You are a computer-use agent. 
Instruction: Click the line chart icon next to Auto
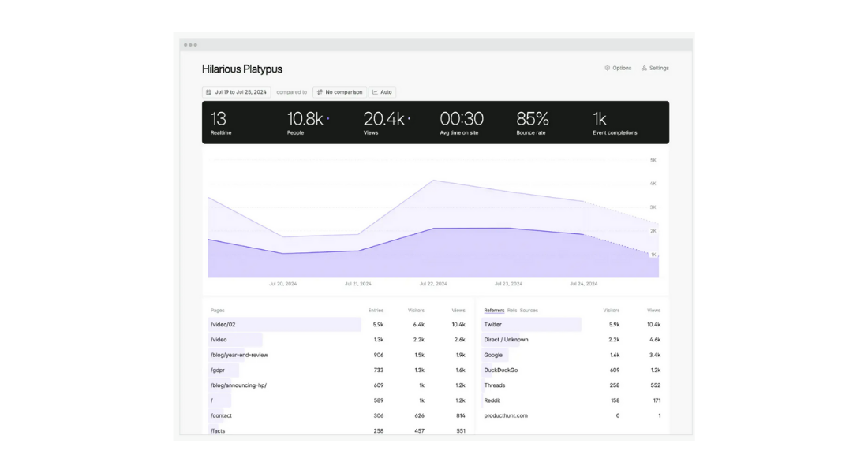pyautogui.click(x=376, y=91)
